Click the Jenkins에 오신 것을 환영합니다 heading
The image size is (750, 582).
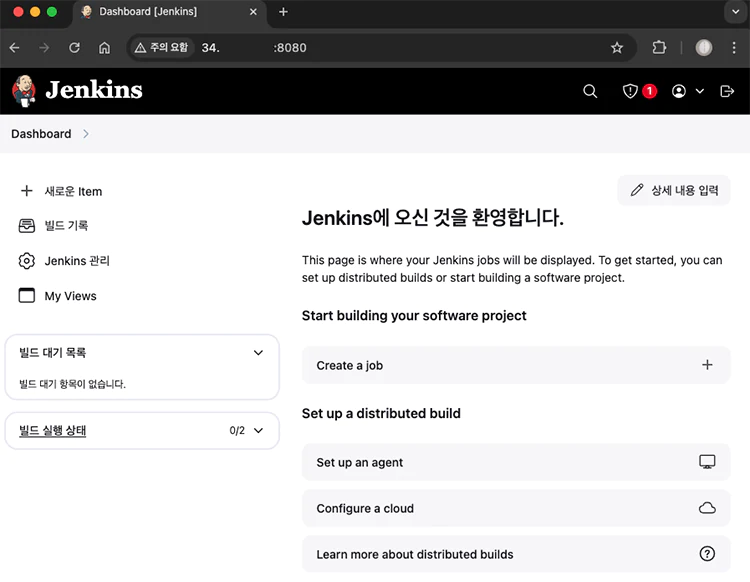(432, 218)
